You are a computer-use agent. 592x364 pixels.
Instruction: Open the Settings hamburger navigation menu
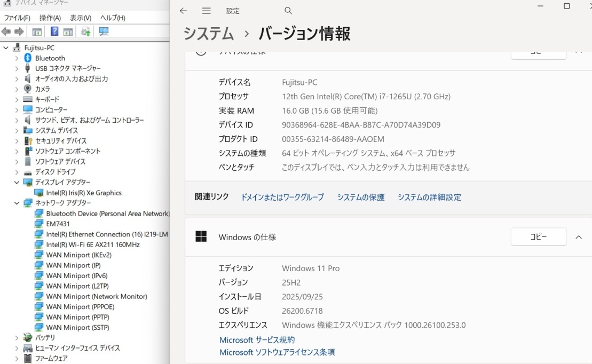[207, 11]
